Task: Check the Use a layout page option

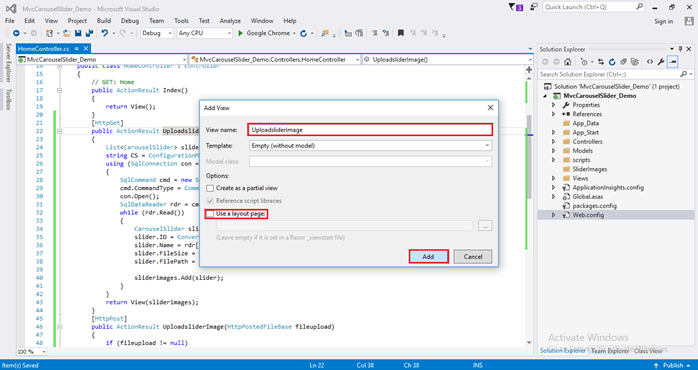Action: (210, 214)
